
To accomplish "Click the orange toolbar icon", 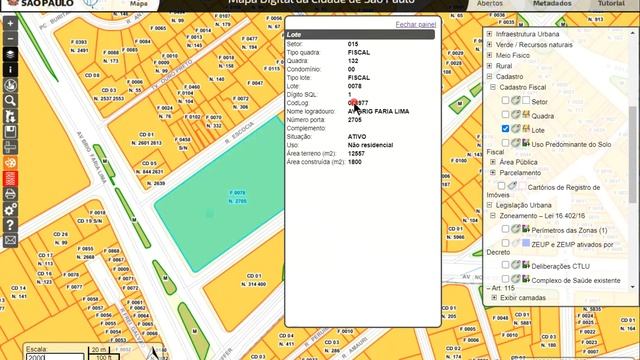I will (x=10, y=163).
